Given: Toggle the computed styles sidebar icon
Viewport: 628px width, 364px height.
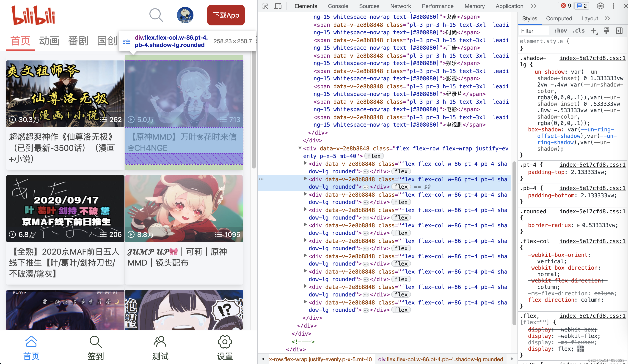Looking at the screenshot, I should click(619, 31).
